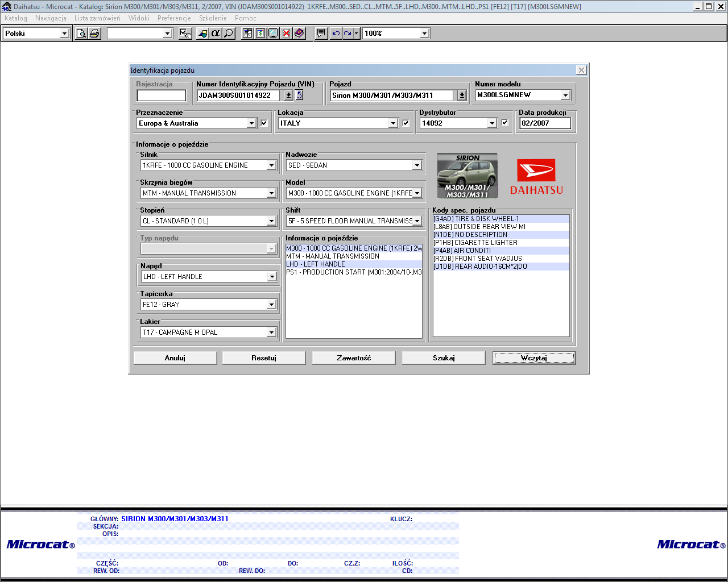This screenshot has width=728, height=582.
Task: Open the empty toolbar combo box
Action: tap(167, 34)
